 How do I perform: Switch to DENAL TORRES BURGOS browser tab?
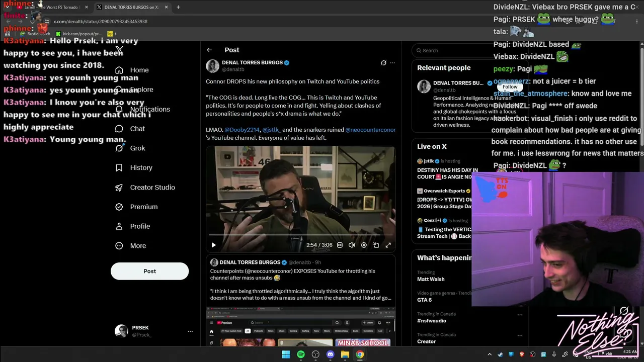tap(132, 7)
